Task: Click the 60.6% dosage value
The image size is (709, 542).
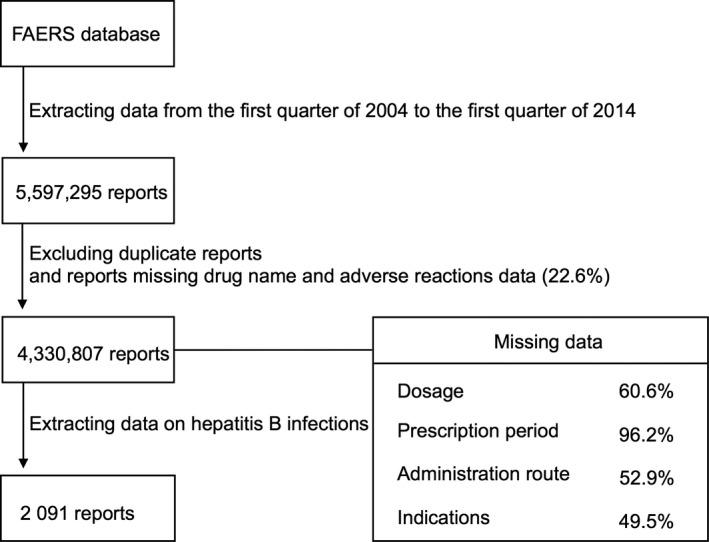Action: click(x=645, y=393)
